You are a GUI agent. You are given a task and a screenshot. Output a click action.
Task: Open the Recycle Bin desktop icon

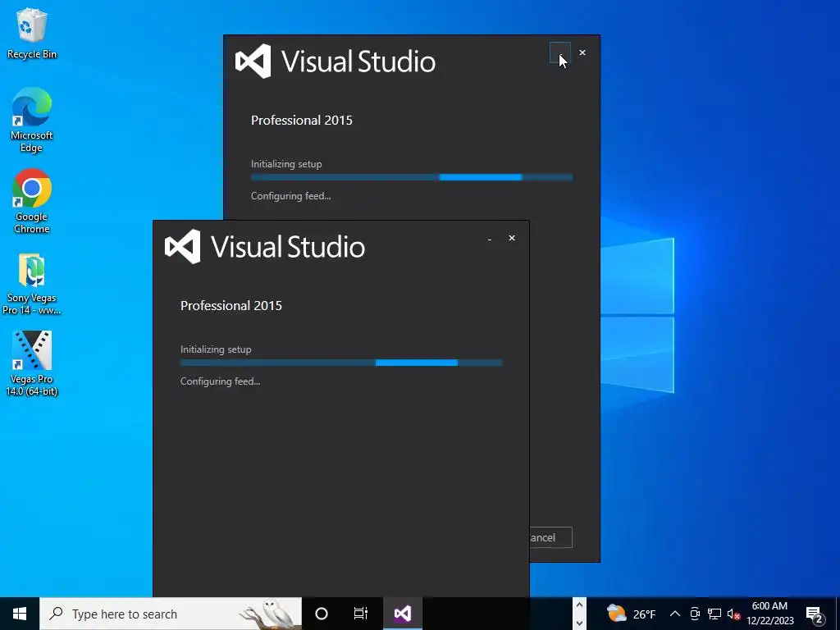(x=32, y=33)
